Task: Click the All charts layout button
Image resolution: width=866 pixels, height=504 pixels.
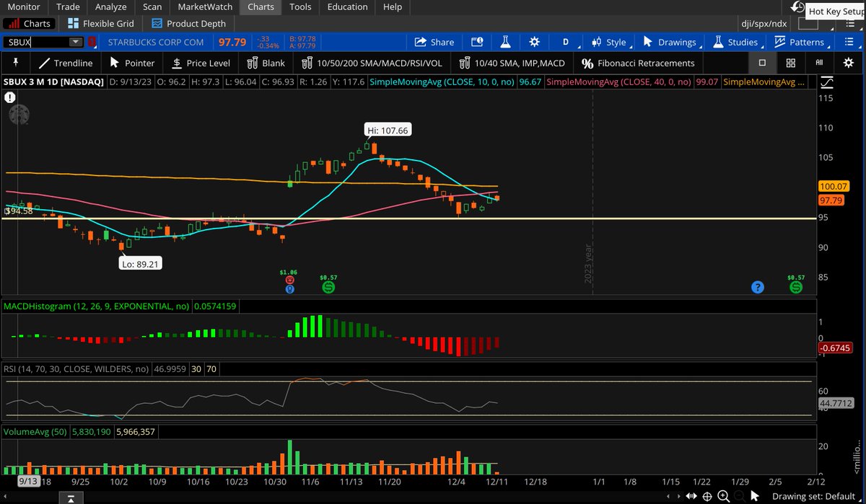Action: click(x=819, y=63)
